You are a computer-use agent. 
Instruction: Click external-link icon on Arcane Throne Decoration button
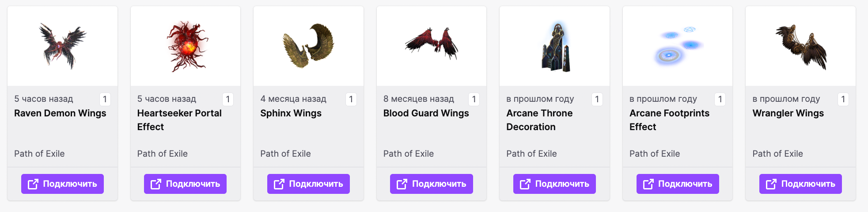click(525, 184)
